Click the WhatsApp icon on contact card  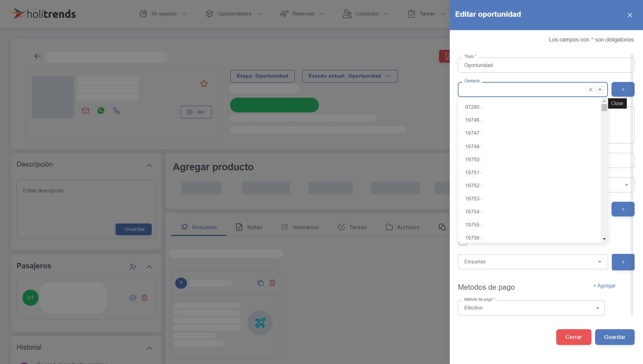pos(101,111)
